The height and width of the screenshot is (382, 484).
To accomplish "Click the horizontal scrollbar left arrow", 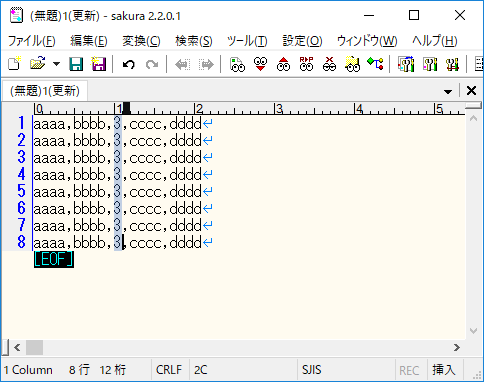I will (x=17, y=347).
